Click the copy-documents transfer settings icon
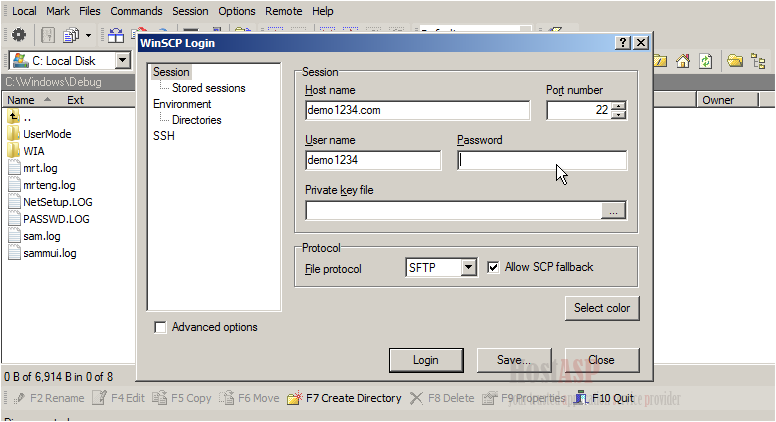This screenshot has height=422, width=776. pos(71,35)
